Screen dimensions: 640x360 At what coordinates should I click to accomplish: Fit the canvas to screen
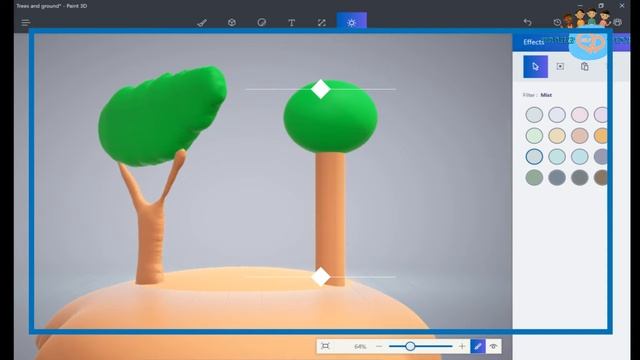(325, 346)
